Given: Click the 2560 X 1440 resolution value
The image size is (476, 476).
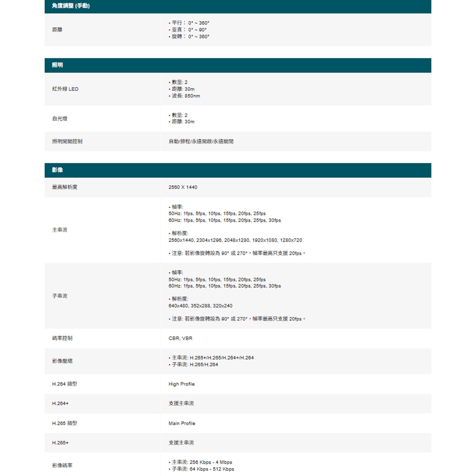Looking at the screenshot, I should (183, 187).
